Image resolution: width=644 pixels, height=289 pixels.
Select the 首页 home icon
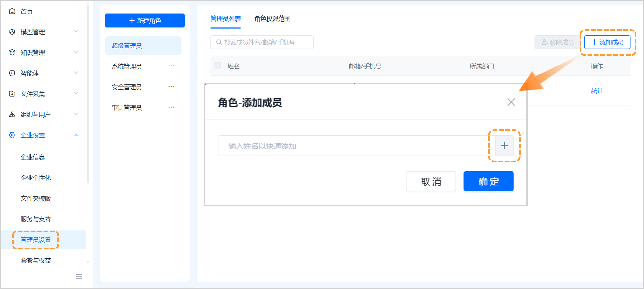(12, 11)
